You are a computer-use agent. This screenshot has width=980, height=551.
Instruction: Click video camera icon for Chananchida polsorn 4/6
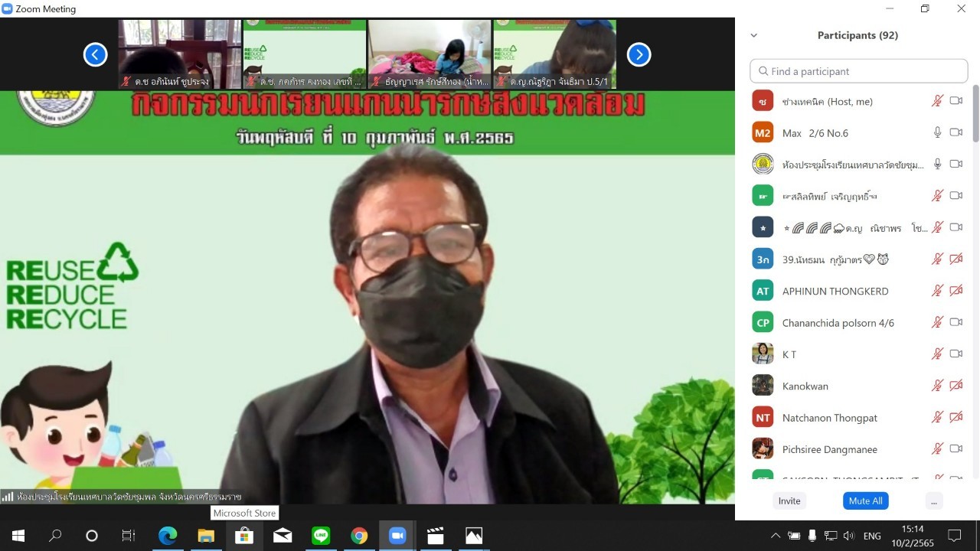tap(955, 322)
